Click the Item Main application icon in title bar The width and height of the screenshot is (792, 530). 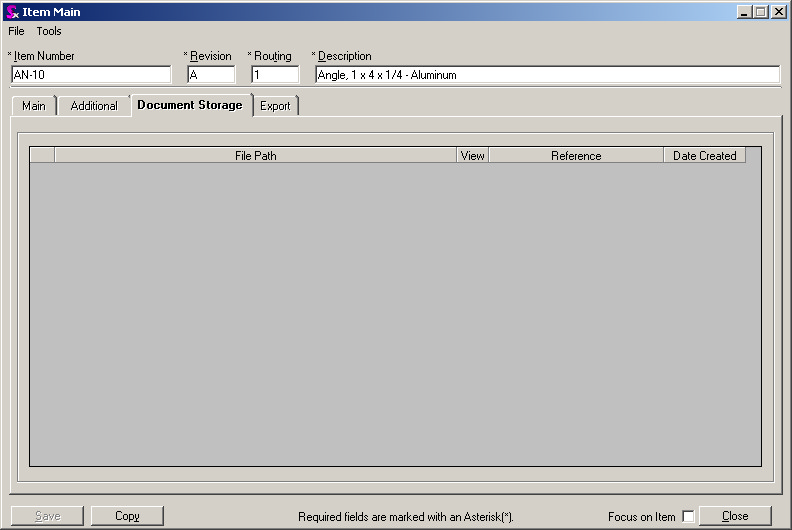click(13, 12)
